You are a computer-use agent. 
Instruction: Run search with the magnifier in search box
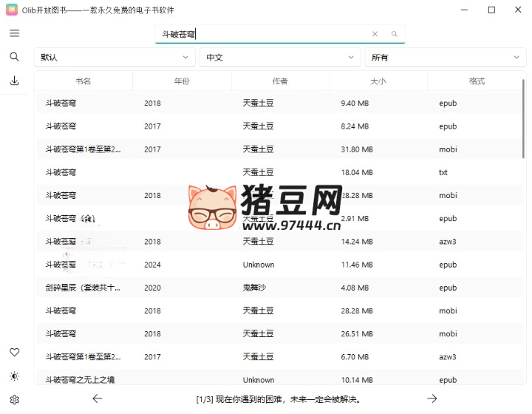pyautogui.click(x=395, y=34)
